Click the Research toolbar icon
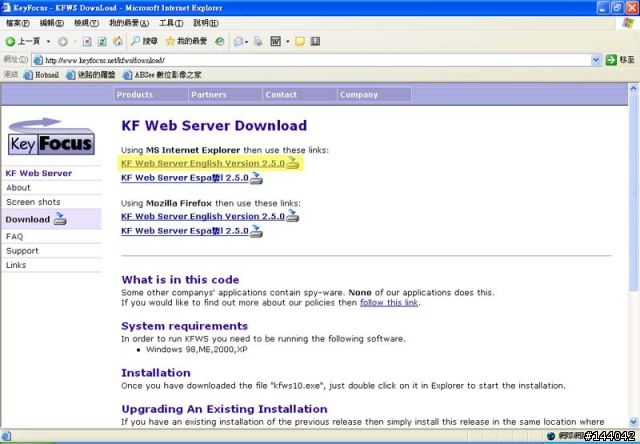Screen dimensions: 640x444 (315, 41)
